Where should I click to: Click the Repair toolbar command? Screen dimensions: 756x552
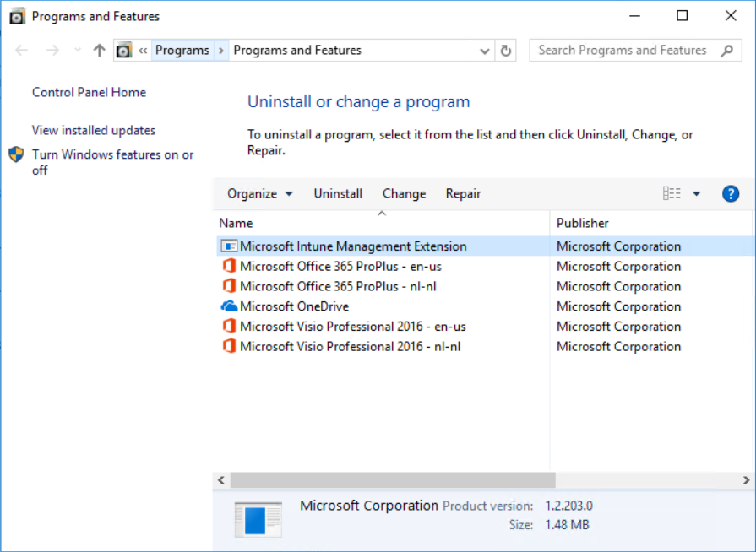pyautogui.click(x=463, y=193)
